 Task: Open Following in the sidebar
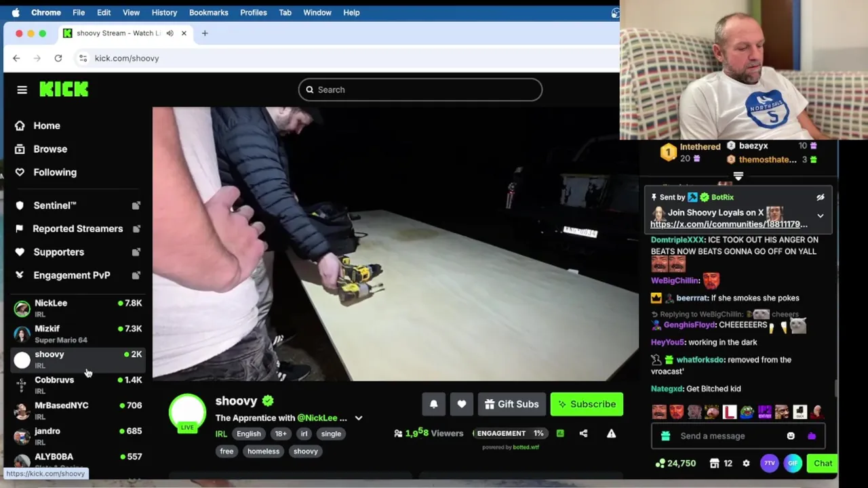tap(46, 172)
